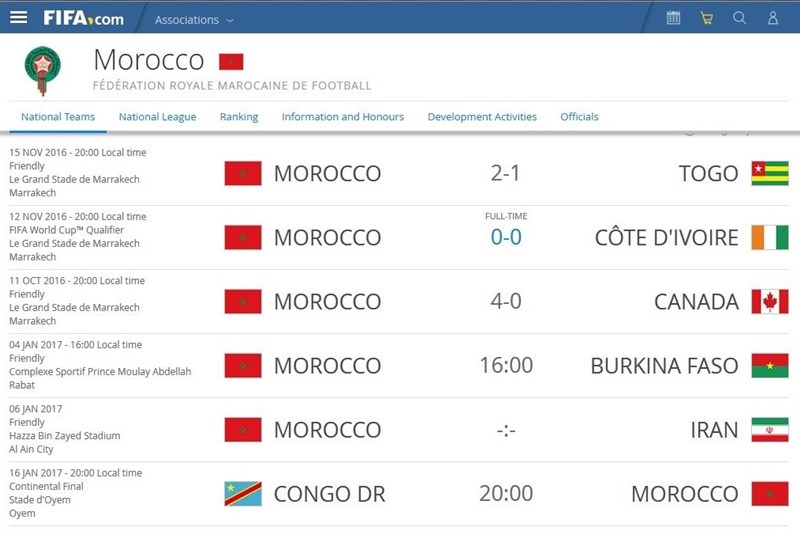Open the Morocco vs Iran match row
The width and height of the screenshot is (800, 557).
point(505,430)
